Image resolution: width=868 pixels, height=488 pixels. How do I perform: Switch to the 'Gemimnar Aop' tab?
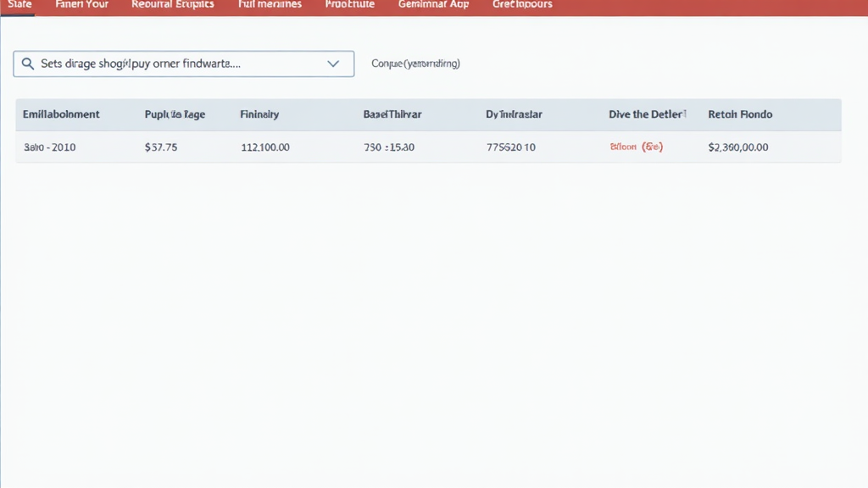(433, 4)
